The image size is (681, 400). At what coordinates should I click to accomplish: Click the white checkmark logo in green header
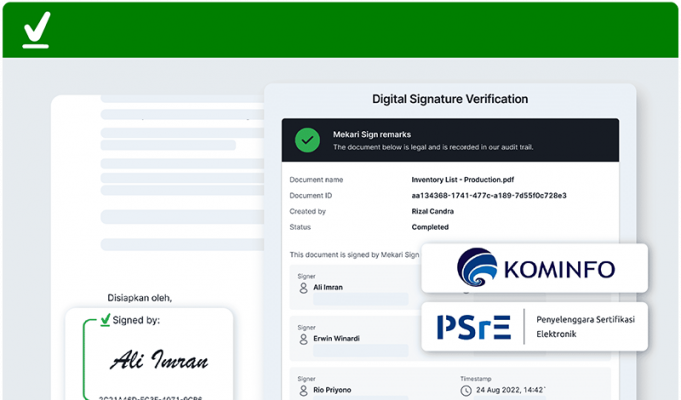36,29
